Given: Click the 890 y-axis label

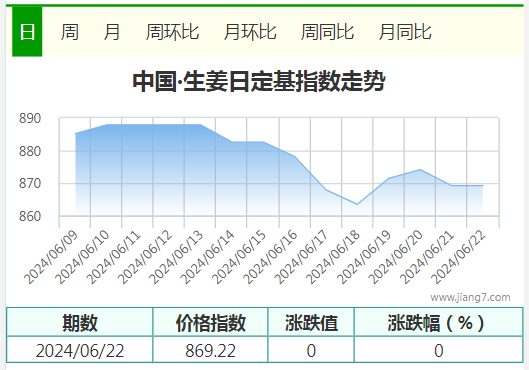Looking at the screenshot, I should pyautogui.click(x=30, y=119).
